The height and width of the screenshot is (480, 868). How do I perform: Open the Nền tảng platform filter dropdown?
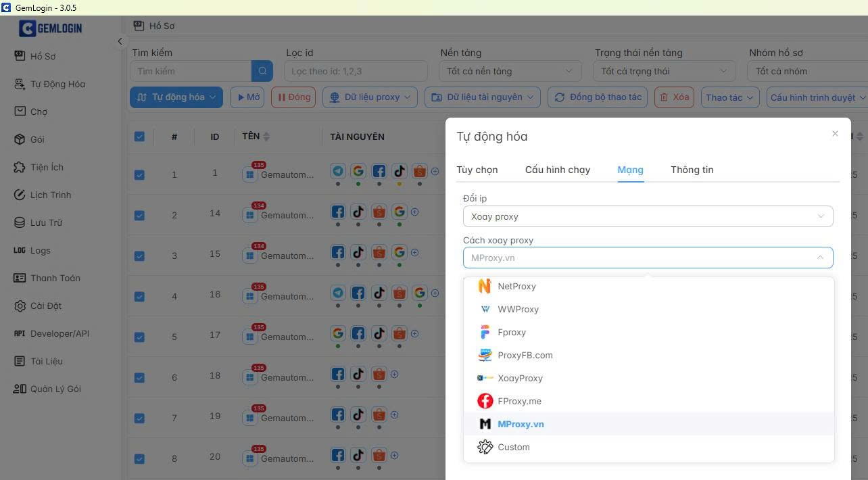click(510, 71)
